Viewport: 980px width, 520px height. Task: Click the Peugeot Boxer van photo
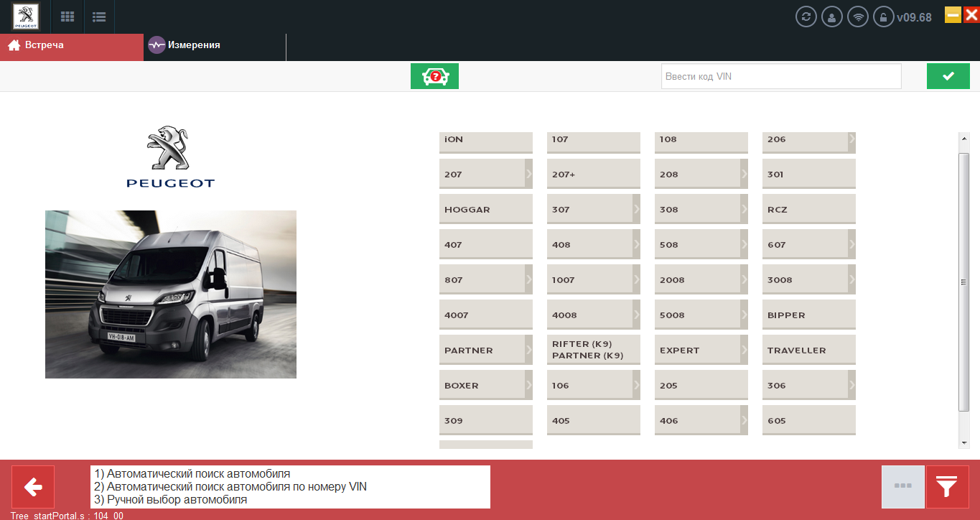click(171, 294)
